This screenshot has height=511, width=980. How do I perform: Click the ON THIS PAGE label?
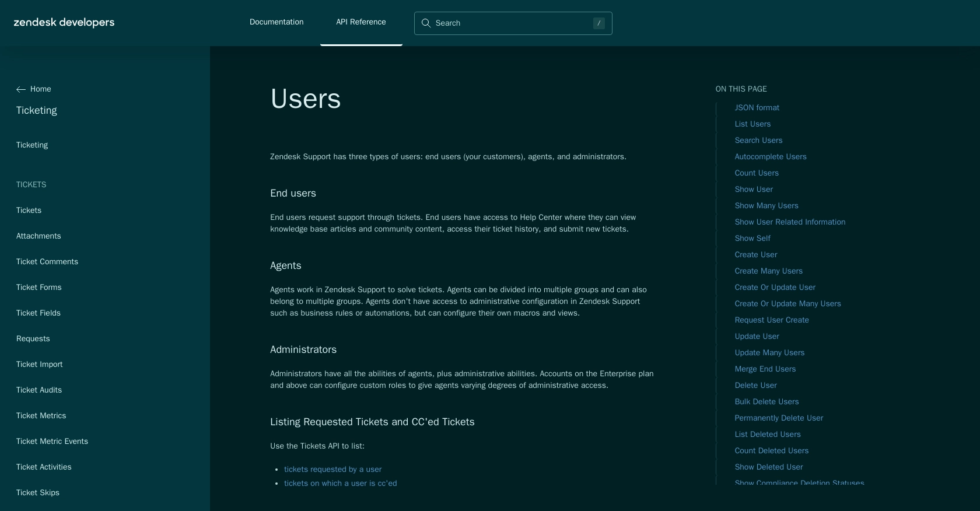(x=741, y=89)
